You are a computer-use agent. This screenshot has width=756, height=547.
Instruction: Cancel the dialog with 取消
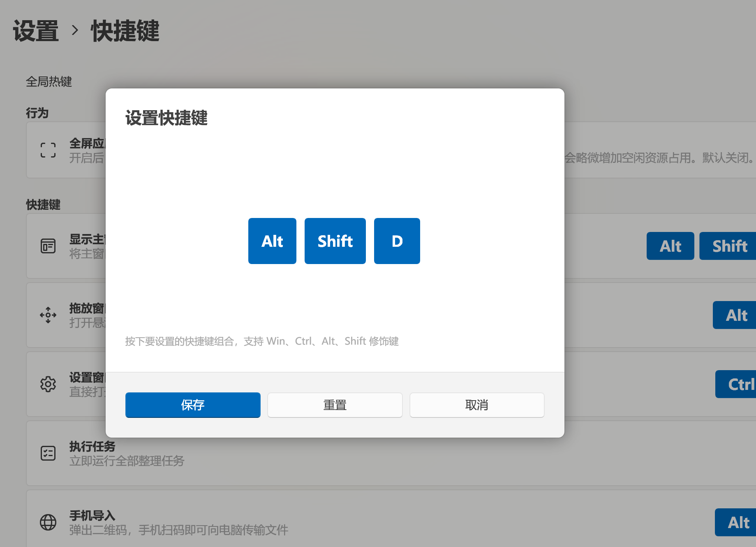pyautogui.click(x=477, y=405)
